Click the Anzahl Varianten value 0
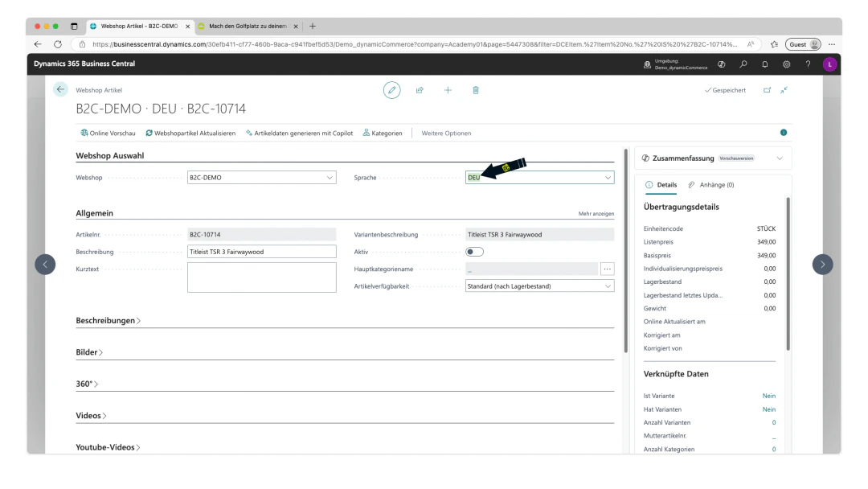 [x=773, y=422]
